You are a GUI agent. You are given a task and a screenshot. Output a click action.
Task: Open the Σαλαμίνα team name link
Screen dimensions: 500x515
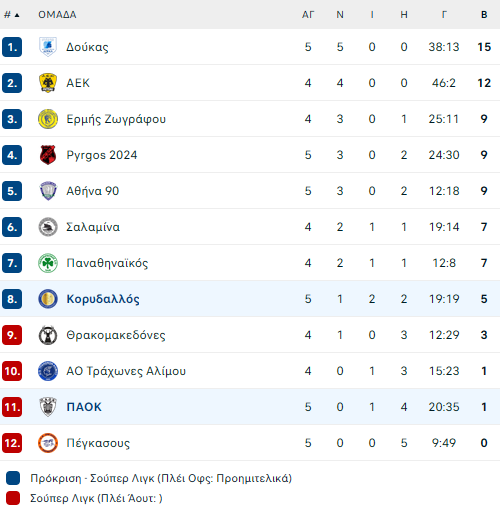pos(93,227)
